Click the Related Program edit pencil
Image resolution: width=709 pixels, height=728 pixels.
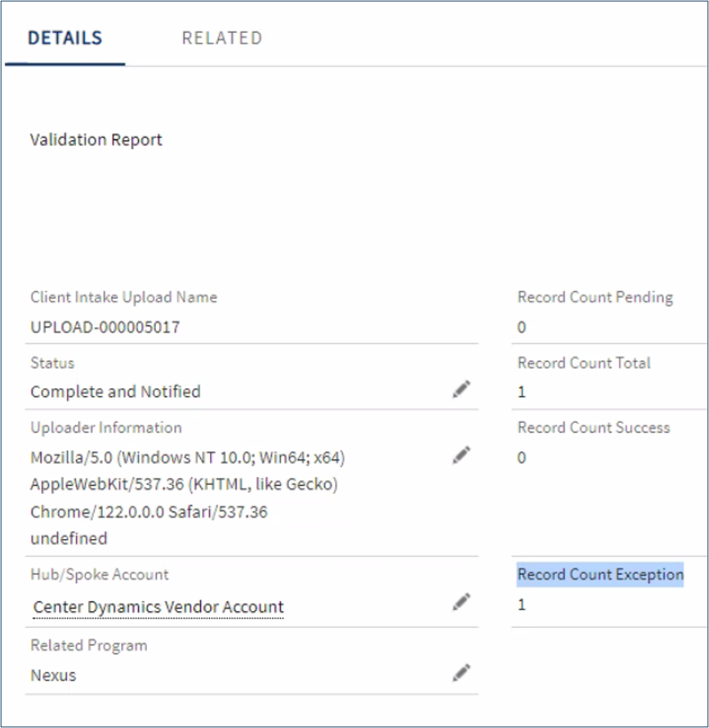pos(460,672)
